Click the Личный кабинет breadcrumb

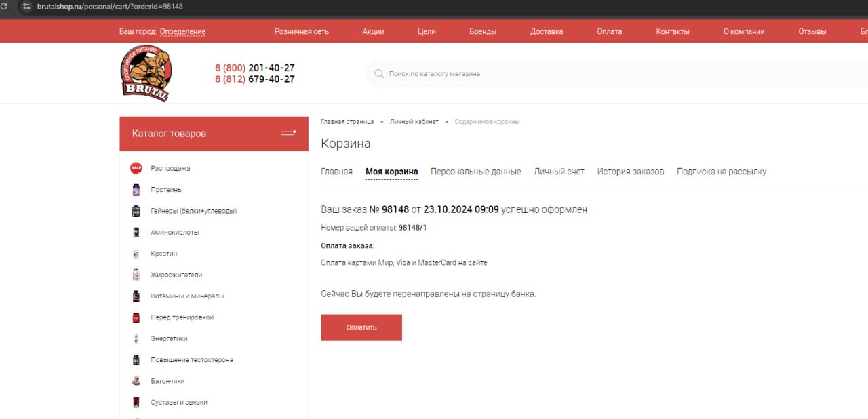pos(414,121)
